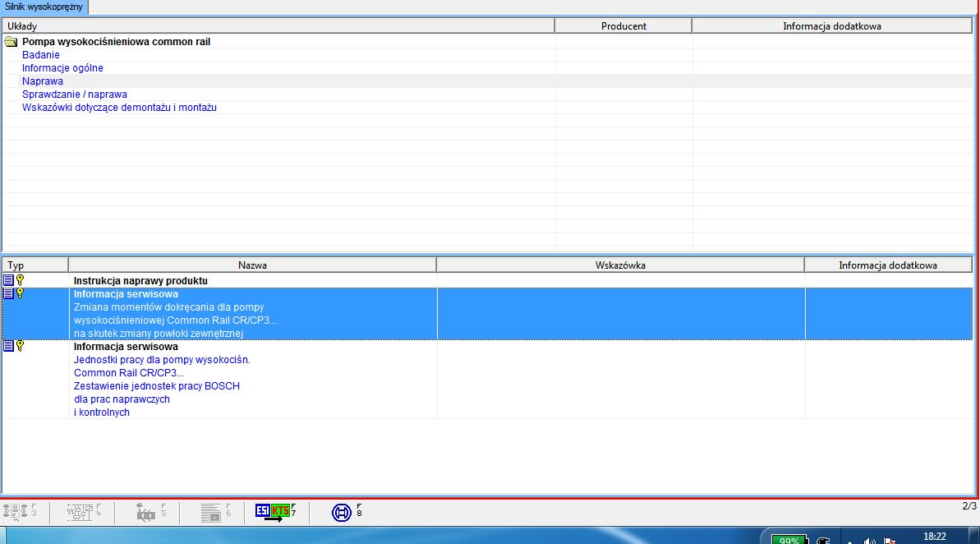Image resolution: width=980 pixels, height=544 pixels.
Task: Click the F3 toolbar icon
Action: [x=19, y=512]
